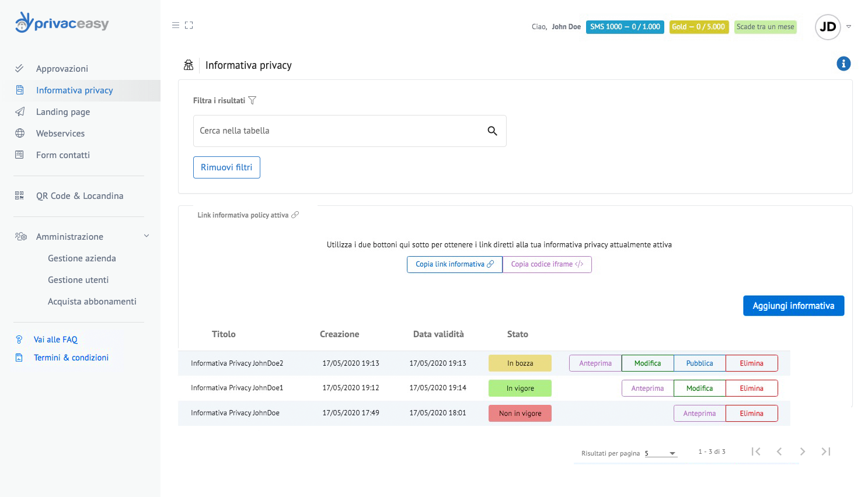Screen dimensions: 868x497
Task: Click the blue info icon
Action: tap(843, 64)
